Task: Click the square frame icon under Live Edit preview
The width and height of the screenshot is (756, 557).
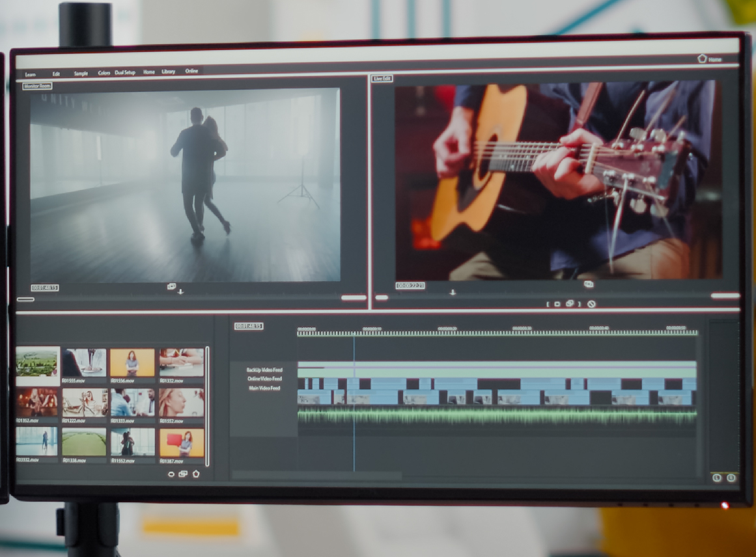Action: [557, 304]
